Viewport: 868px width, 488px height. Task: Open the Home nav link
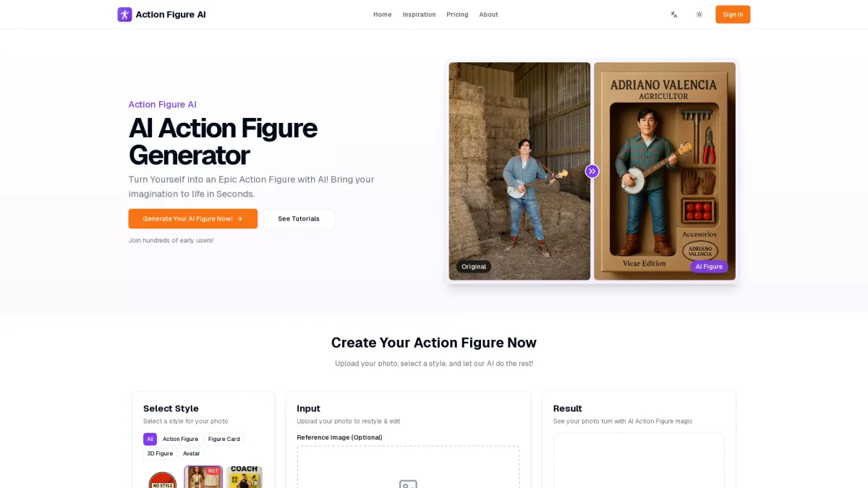click(383, 14)
